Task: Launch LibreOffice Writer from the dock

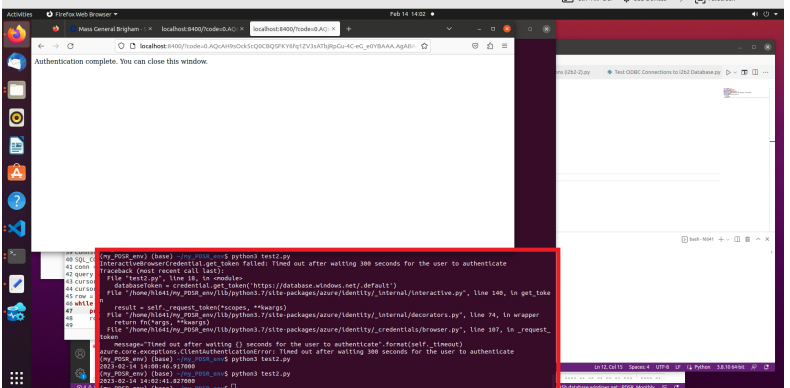Action: pos(16,146)
